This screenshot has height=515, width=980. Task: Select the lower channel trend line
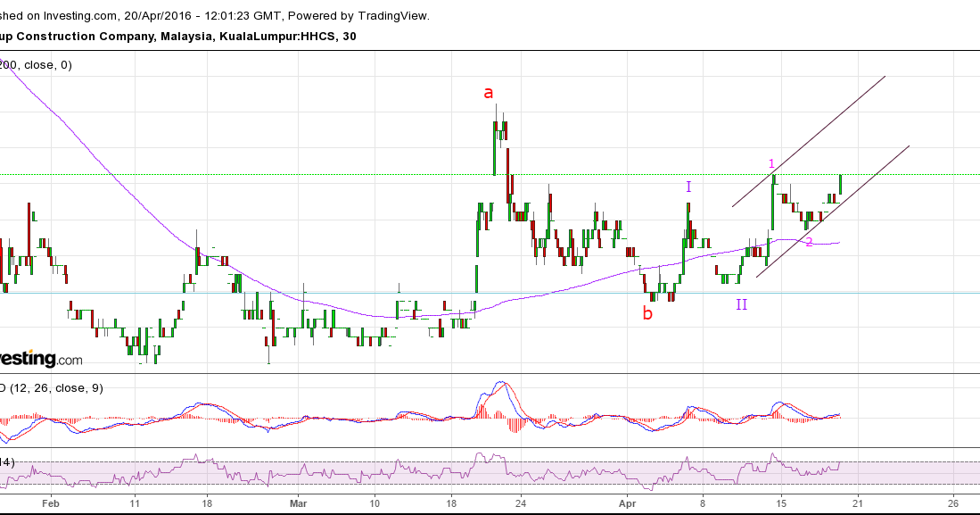coord(833,212)
